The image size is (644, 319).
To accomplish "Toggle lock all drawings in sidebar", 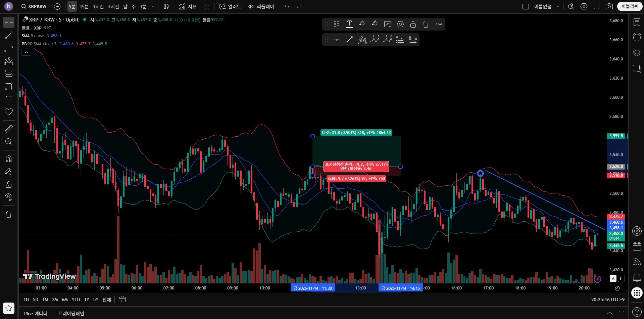I will (9, 184).
